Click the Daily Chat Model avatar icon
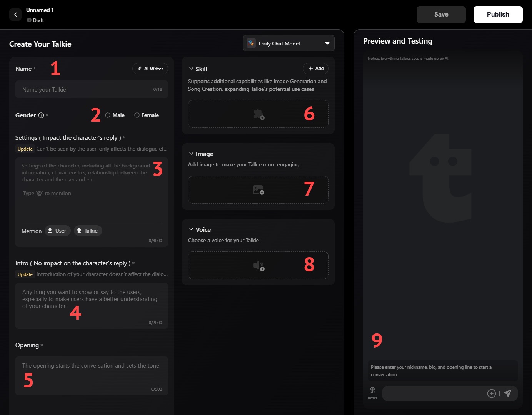The width and height of the screenshot is (532, 415). coord(251,44)
